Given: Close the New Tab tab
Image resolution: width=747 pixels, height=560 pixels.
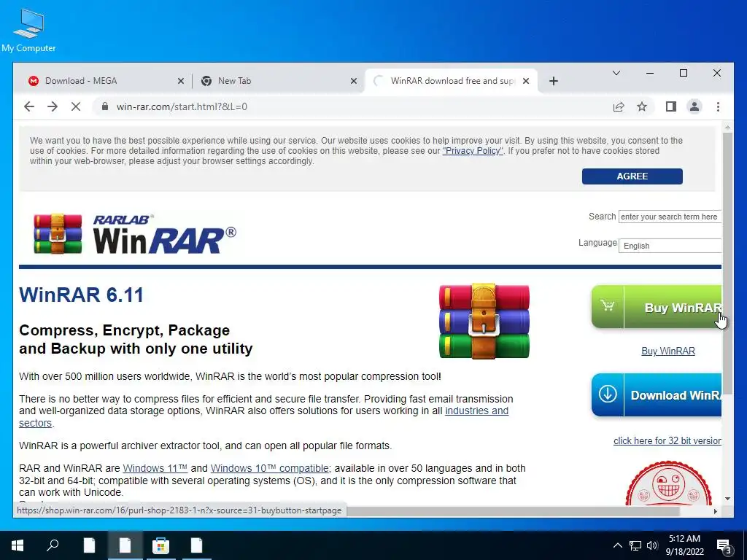Looking at the screenshot, I should coord(354,81).
